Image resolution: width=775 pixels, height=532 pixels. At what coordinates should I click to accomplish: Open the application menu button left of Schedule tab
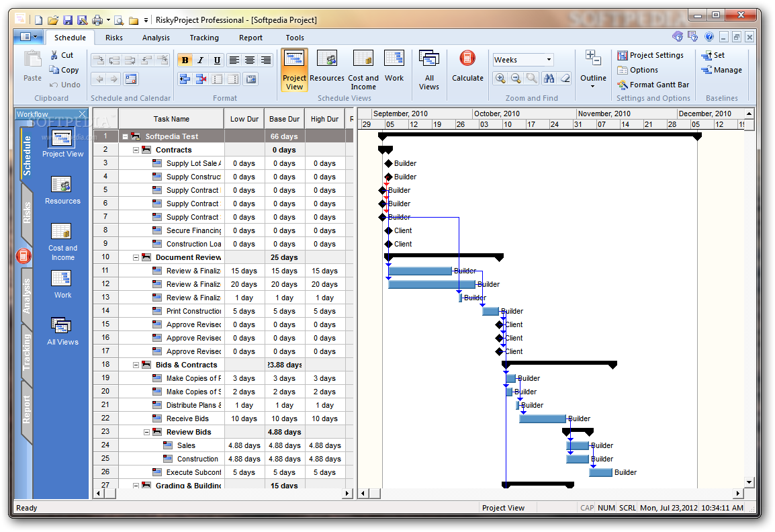coord(28,36)
